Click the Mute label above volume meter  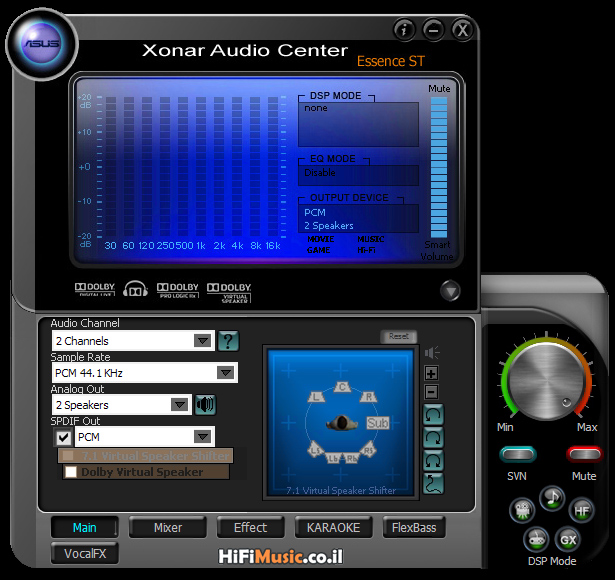439,89
